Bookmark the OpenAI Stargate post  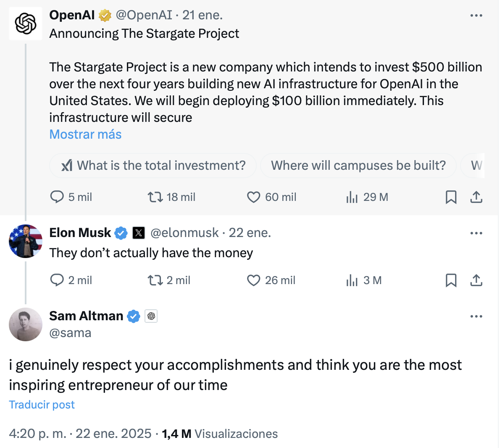pos(451,197)
